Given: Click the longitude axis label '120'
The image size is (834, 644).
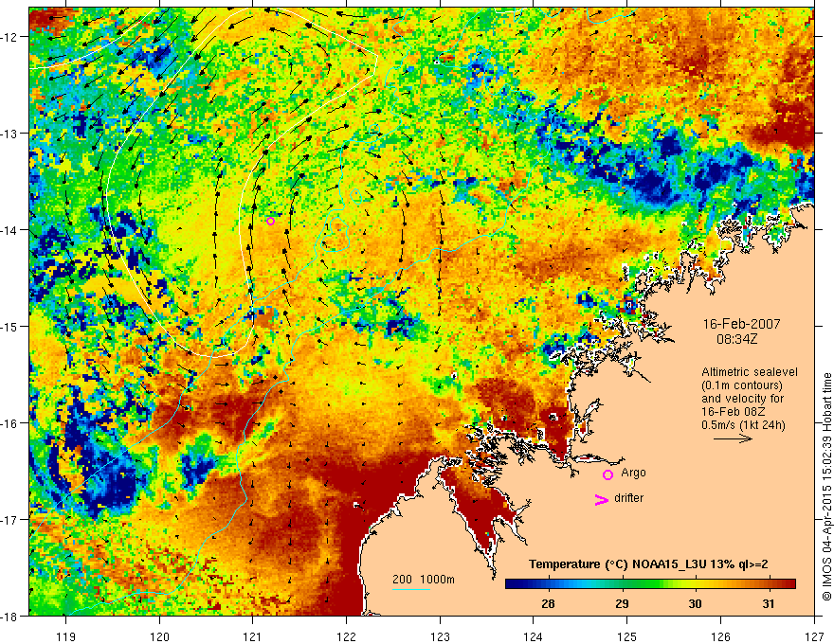Looking at the screenshot, I should [159, 636].
